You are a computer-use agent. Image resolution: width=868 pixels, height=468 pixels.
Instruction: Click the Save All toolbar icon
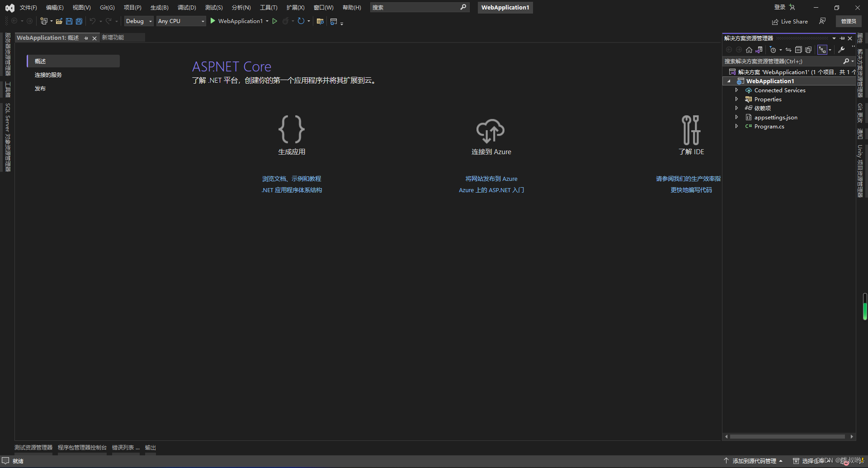[x=79, y=21]
